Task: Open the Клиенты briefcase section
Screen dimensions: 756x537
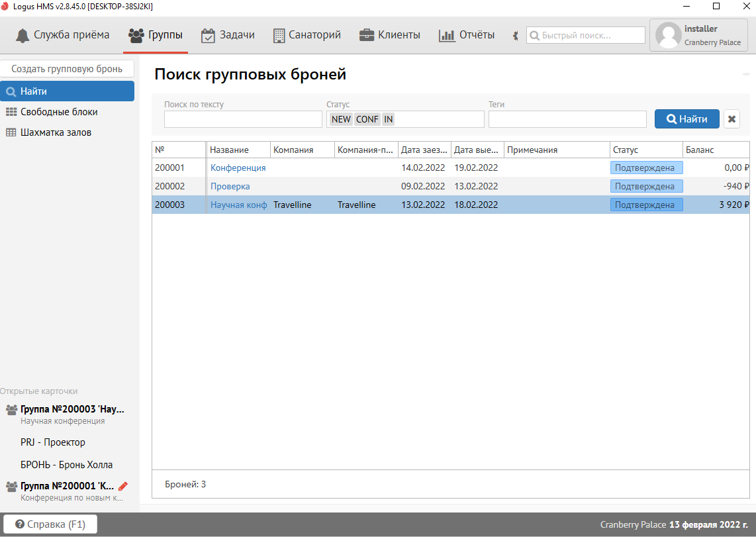Action: 390,35
